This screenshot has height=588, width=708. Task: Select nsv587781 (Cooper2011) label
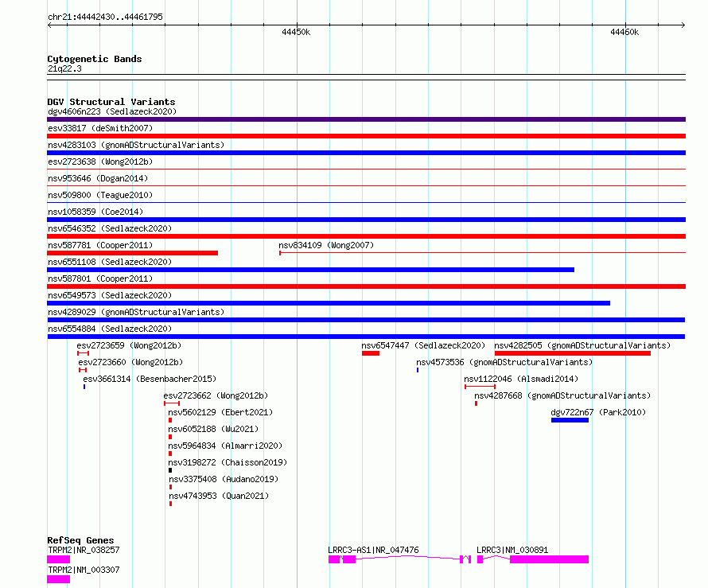pos(100,245)
